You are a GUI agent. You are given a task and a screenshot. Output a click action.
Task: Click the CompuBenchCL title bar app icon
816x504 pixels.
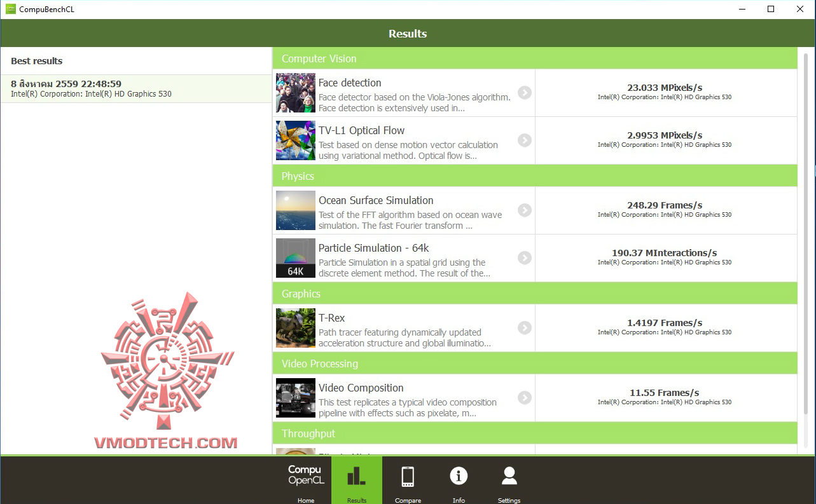tap(11, 10)
